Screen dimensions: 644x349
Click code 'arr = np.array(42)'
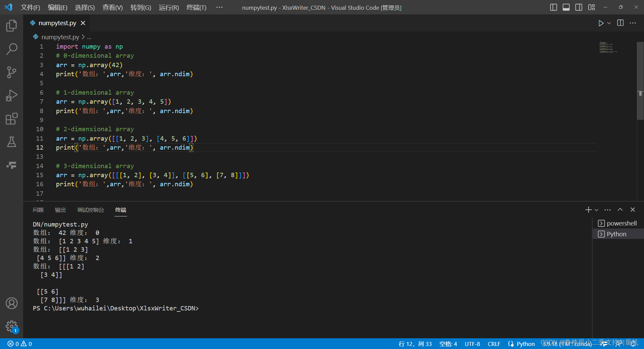[89, 65]
